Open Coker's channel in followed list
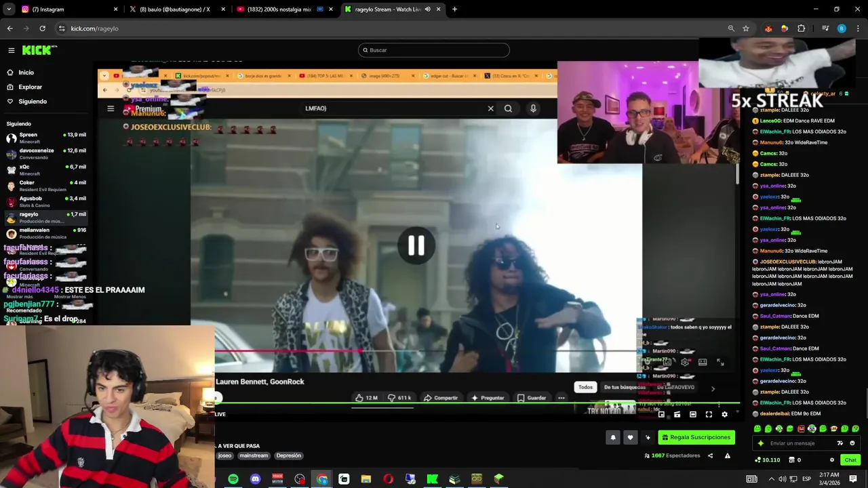The height and width of the screenshot is (488, 868). click(x=46, y=186)
